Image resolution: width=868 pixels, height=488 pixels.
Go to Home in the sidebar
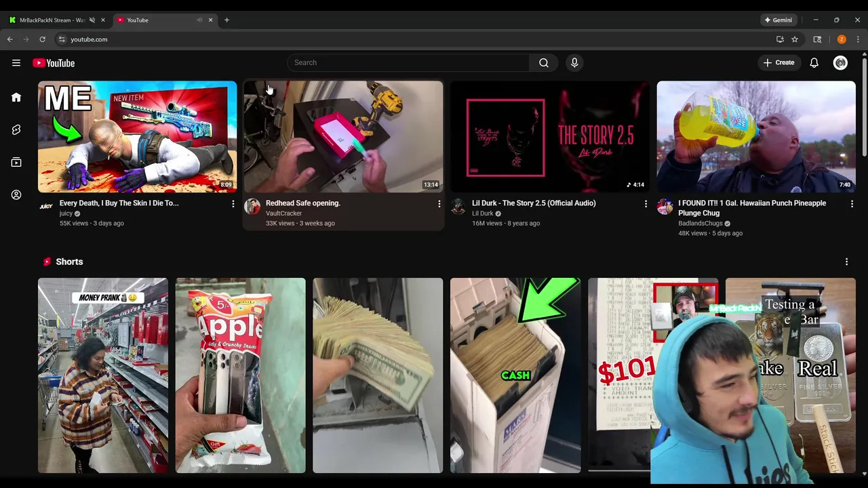[x=16, y=97]
